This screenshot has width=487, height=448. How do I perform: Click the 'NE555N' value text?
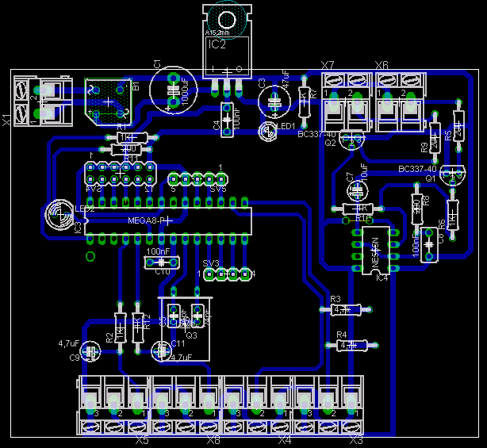(x=375, y=253)
